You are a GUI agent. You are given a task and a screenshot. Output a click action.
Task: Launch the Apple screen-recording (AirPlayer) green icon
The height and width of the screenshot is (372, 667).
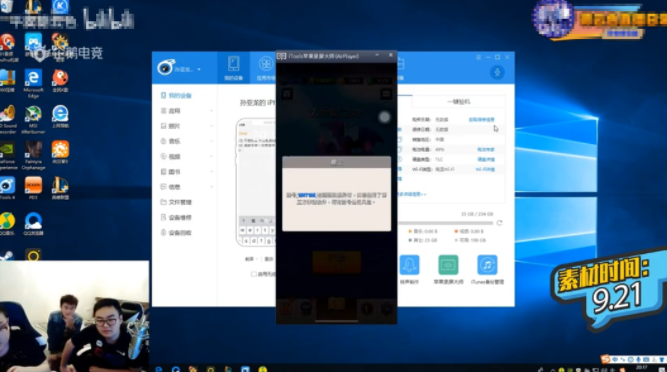[448, 265]
